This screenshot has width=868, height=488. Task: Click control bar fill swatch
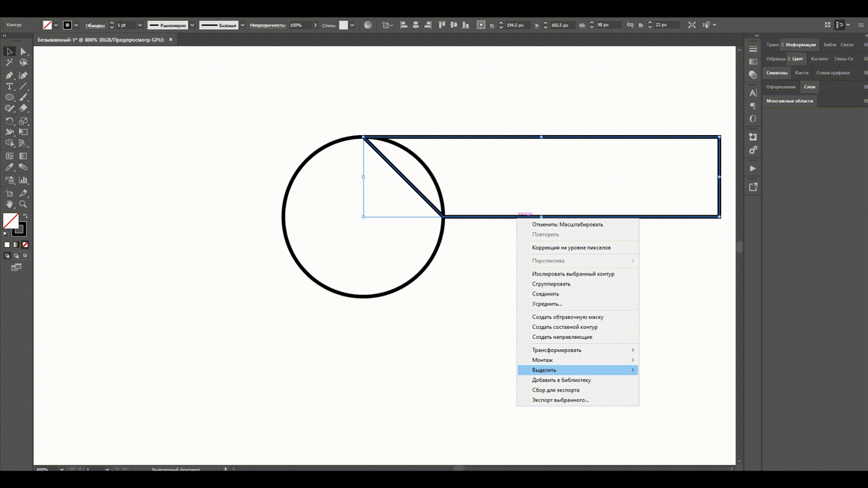tap(47, 25)
